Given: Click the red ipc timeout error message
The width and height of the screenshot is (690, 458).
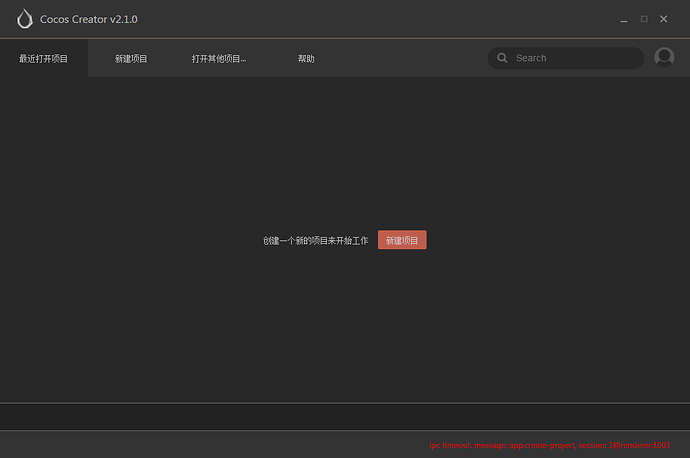Looking at the screenshot, I should pyautogui.click(x=550, y=445).
